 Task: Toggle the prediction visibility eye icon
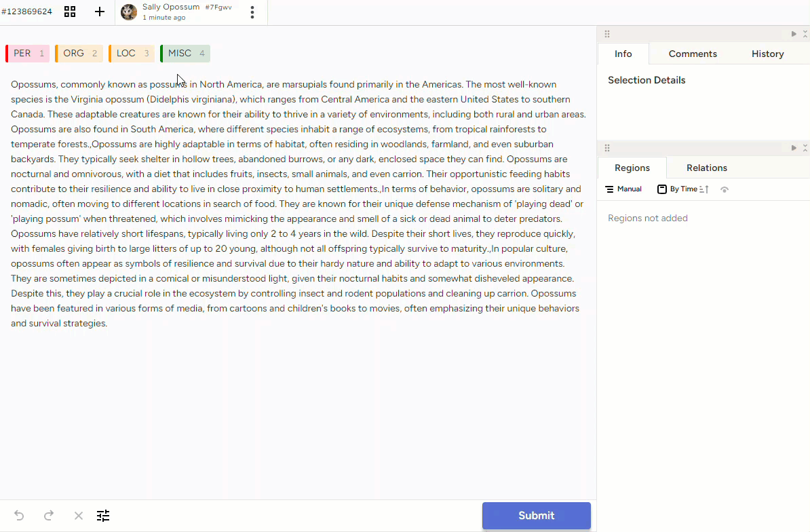pyautogui.click(x=725, y=189)
